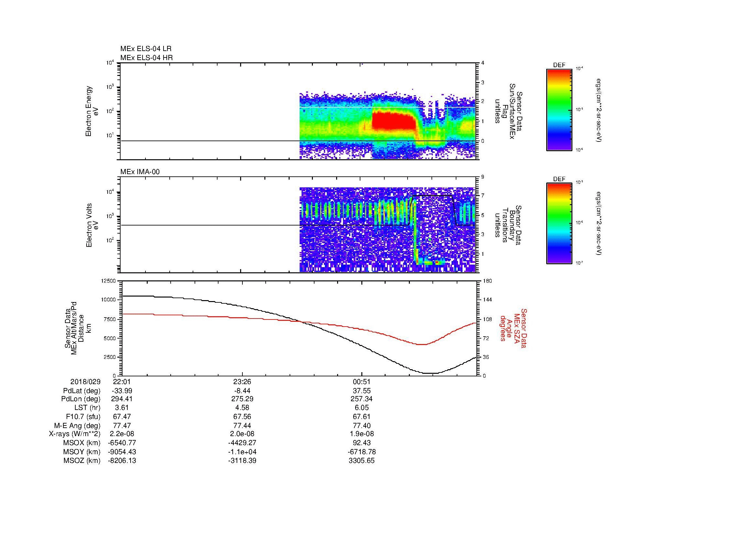Click the 'PdLat (deg)' row label
The height and width of the screenshot is (534, 756).
(x=82, y=391)
